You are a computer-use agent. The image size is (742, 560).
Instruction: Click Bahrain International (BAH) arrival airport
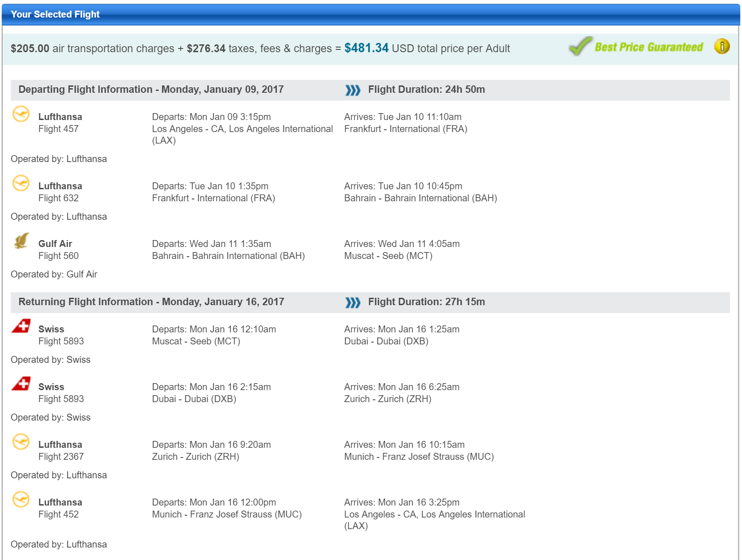[421, 198]
